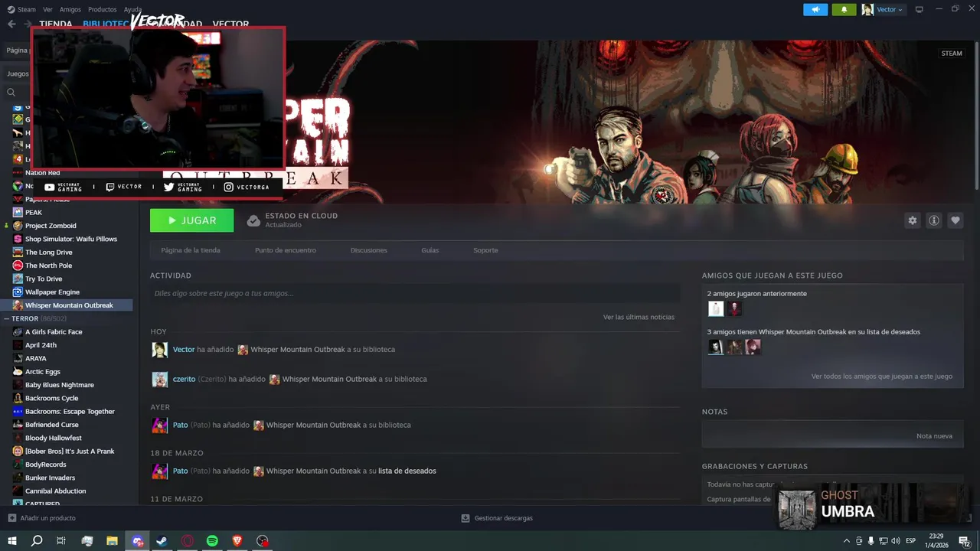The width and height of the screenshot is (980, 551).
Task: Click Vector's avatar in the activity feed
Action: 159,350
